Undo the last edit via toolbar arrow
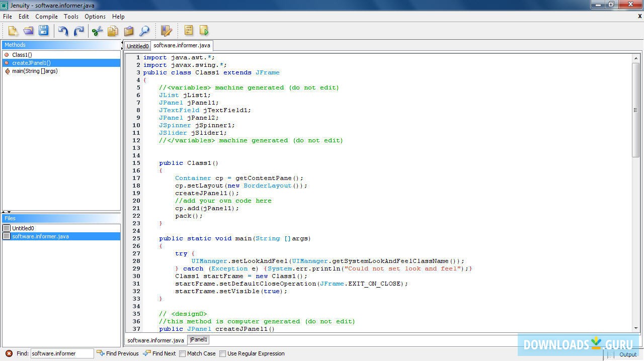 tap(63, 31)
